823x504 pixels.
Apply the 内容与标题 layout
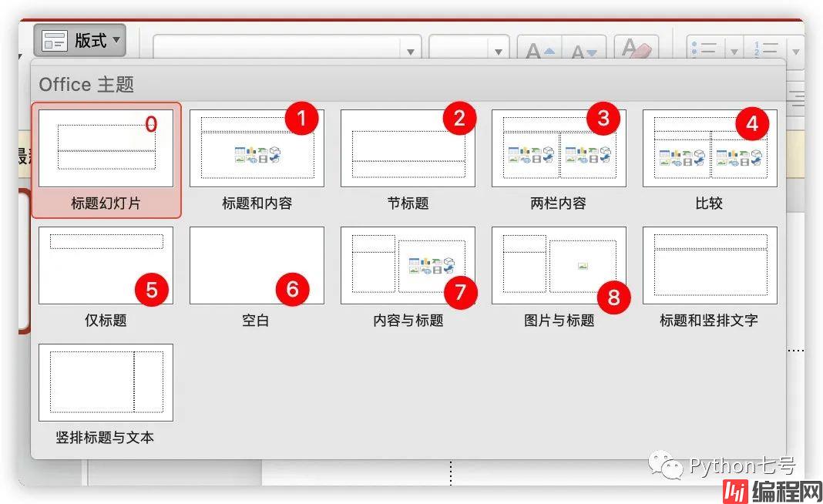(x=408, y=266)
